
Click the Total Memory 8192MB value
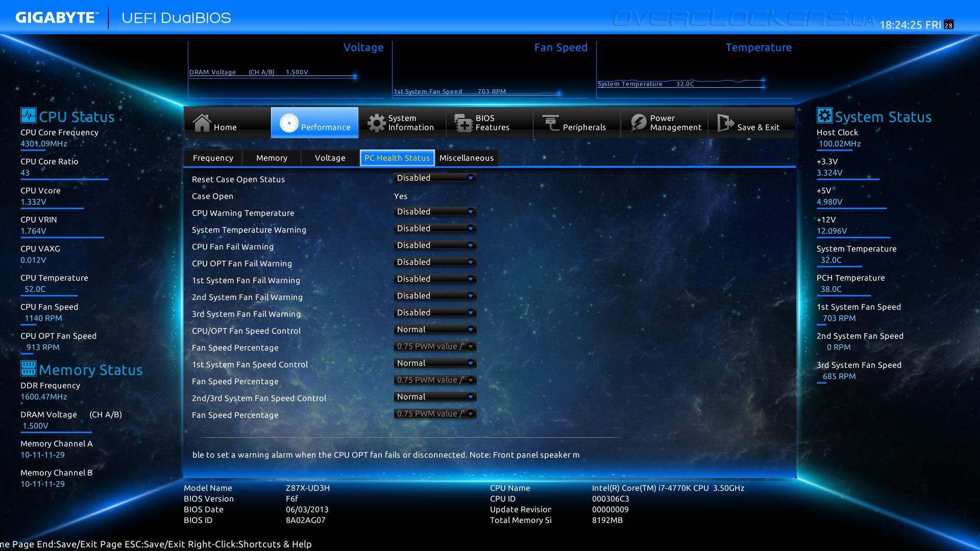[607, 520]
